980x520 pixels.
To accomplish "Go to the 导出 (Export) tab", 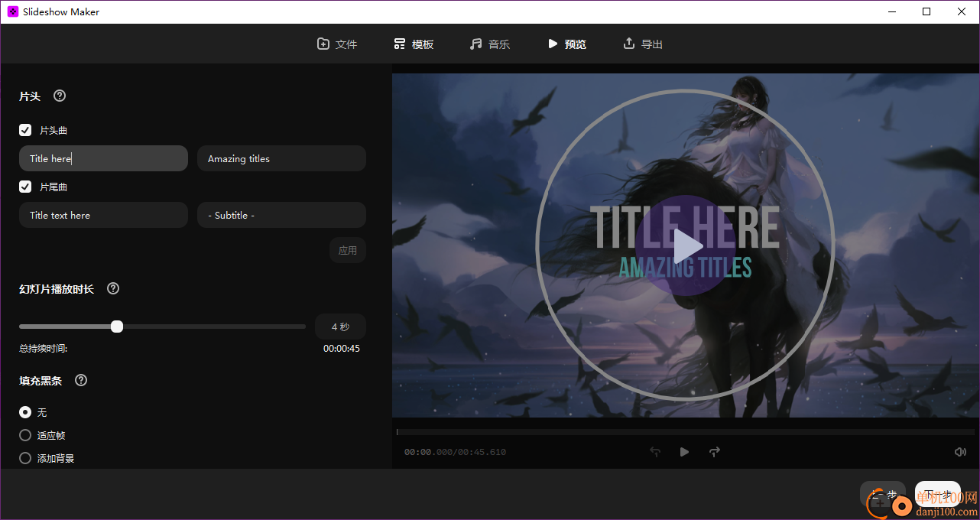I will pyautogui.click(x=643, y=44).
